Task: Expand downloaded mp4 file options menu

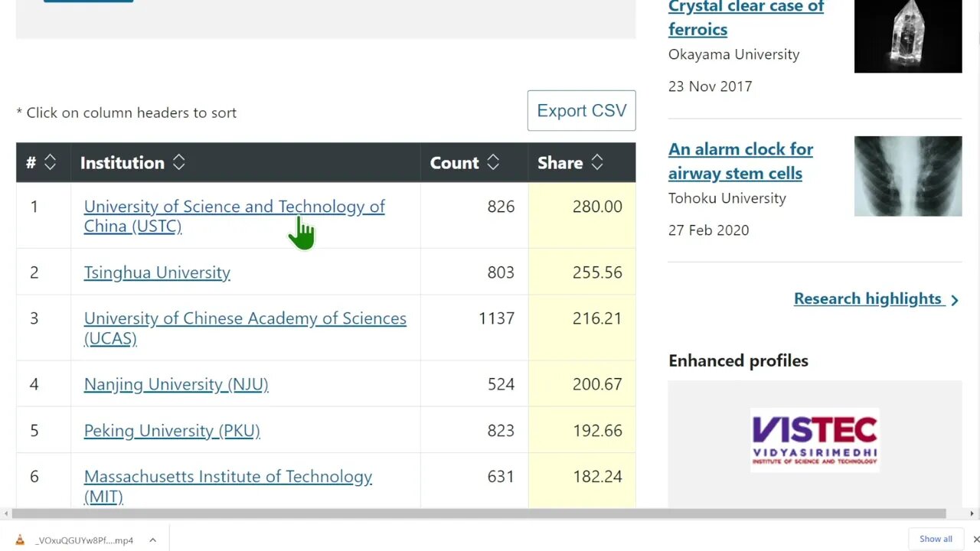Action: click(x=152, y=540)
